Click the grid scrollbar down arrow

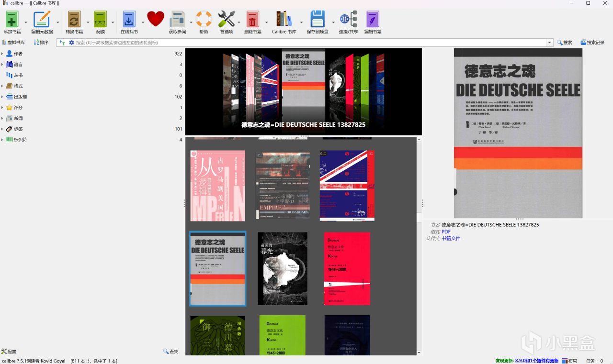[x=419, y=353]
